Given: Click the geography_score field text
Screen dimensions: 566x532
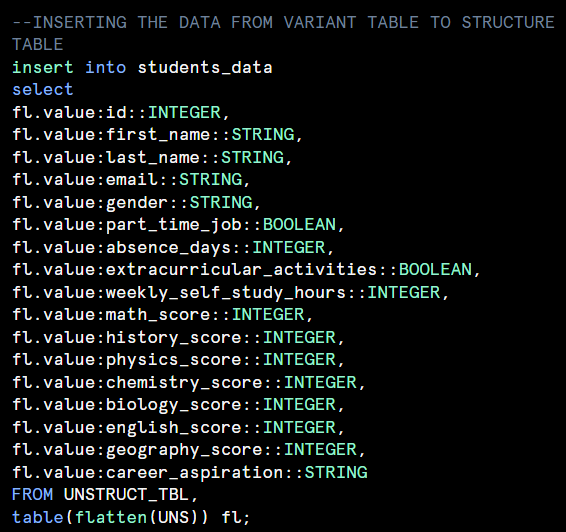Looking at the screenshot, I should pyautogui.click(x=184, y=450).
